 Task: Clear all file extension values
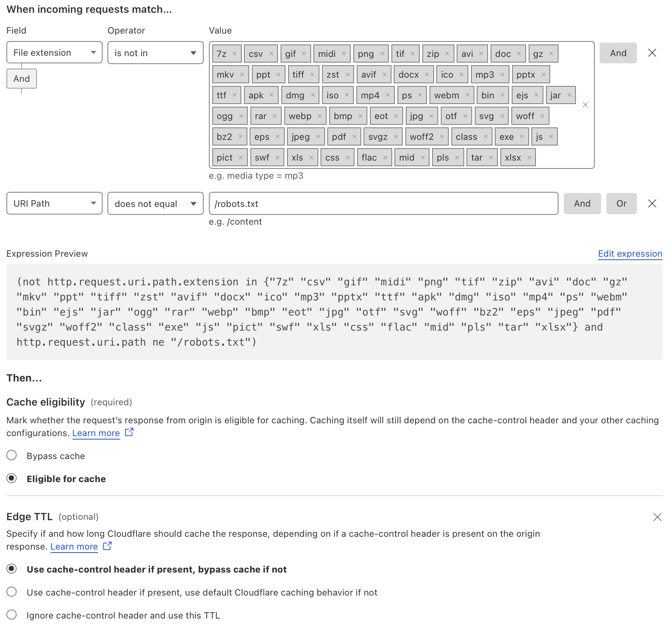coord(585,105)
